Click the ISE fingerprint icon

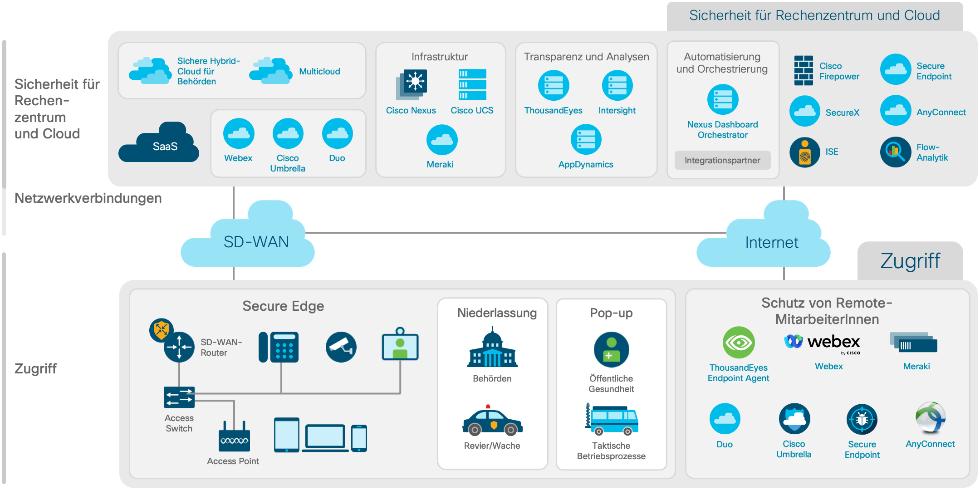[x=805, y=152]
